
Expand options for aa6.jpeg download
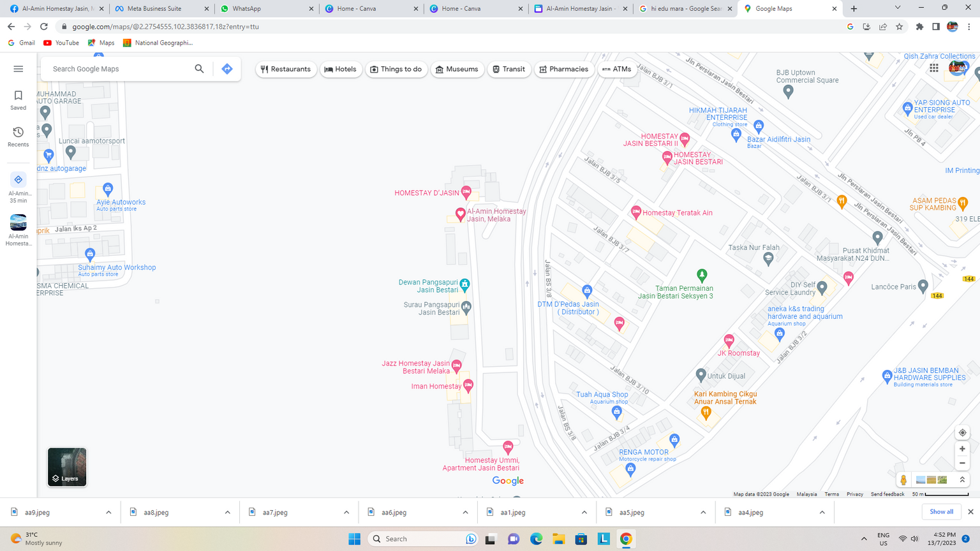tap(465, 512)
